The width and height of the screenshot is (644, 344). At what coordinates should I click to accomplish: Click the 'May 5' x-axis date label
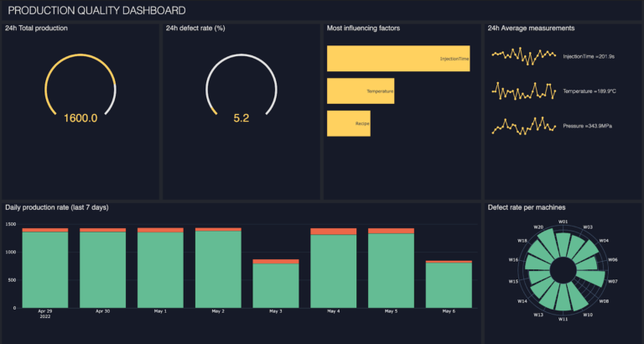tap(391, 311)
